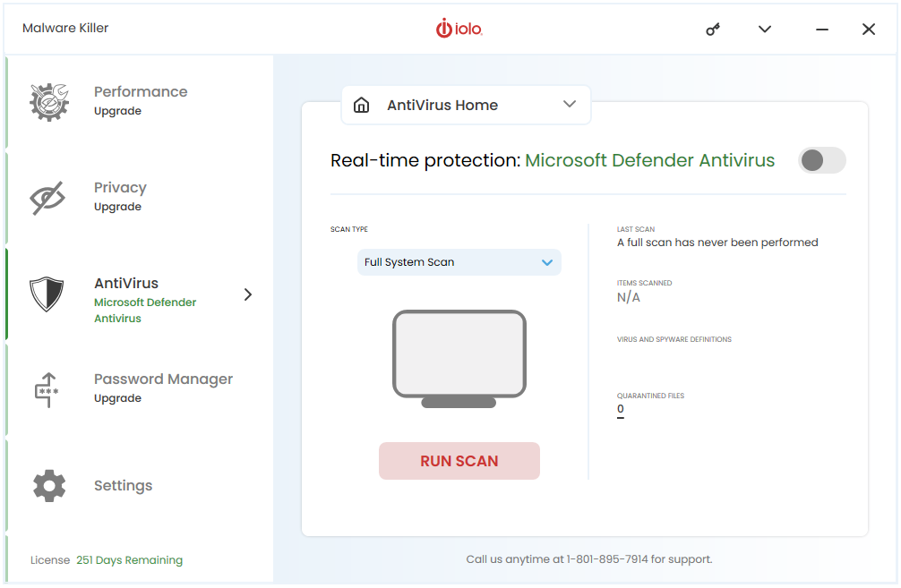
Task: Expand AntiVirus section with right arrow
Action: click(248, 294)
